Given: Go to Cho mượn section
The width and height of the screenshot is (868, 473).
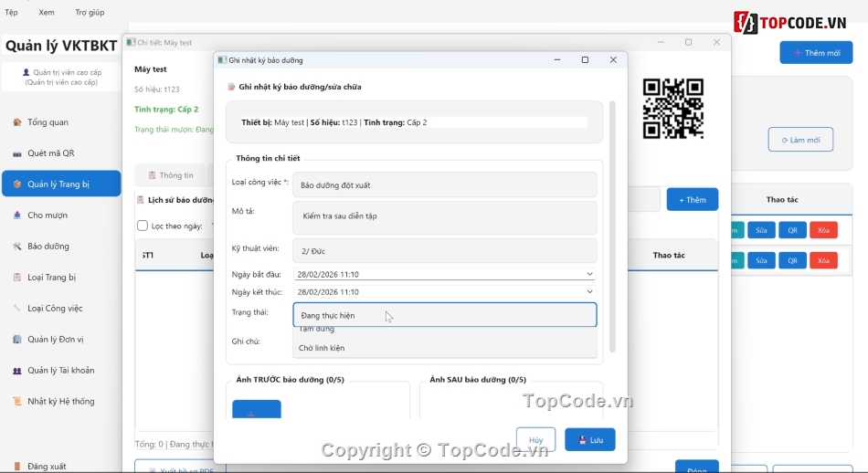Looking at the screenshot, I should pyautogui.click(x=61, y=215).
